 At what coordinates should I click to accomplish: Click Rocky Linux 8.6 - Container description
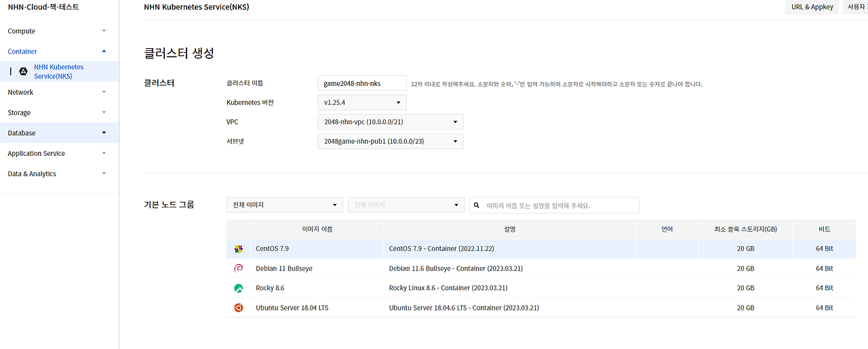(x=448, y=288)
